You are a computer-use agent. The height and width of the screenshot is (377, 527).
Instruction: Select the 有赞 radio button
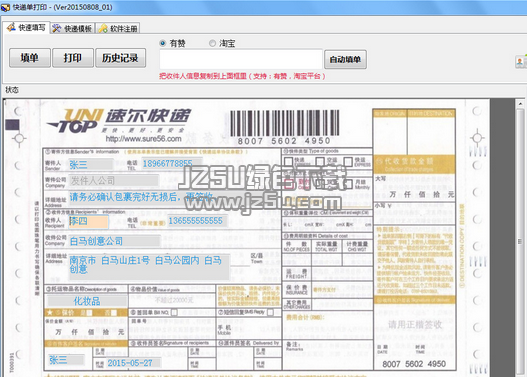point(163,43)
